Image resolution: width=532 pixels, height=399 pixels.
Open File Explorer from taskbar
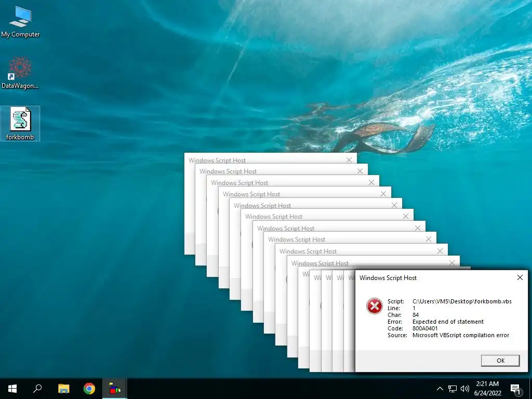pos(63,389)
